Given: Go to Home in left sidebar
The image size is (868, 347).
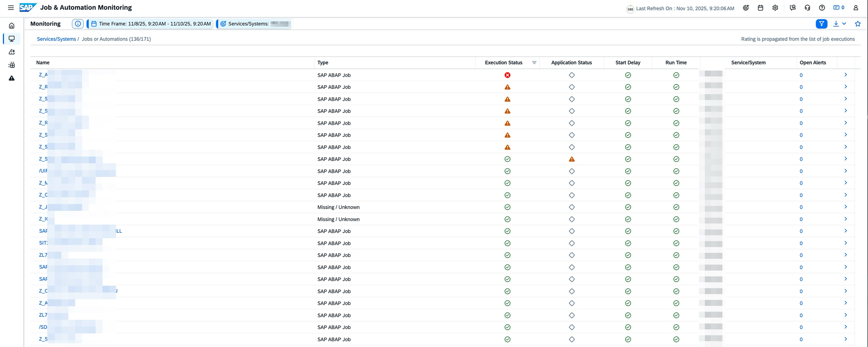Looking at the screenshot, I should point(12,26).
